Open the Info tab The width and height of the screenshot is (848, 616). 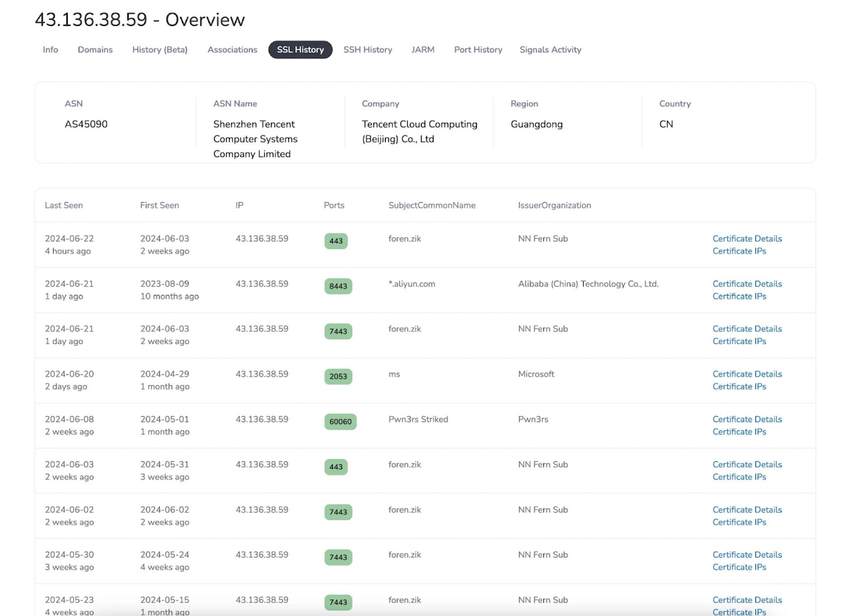(50, 50)
